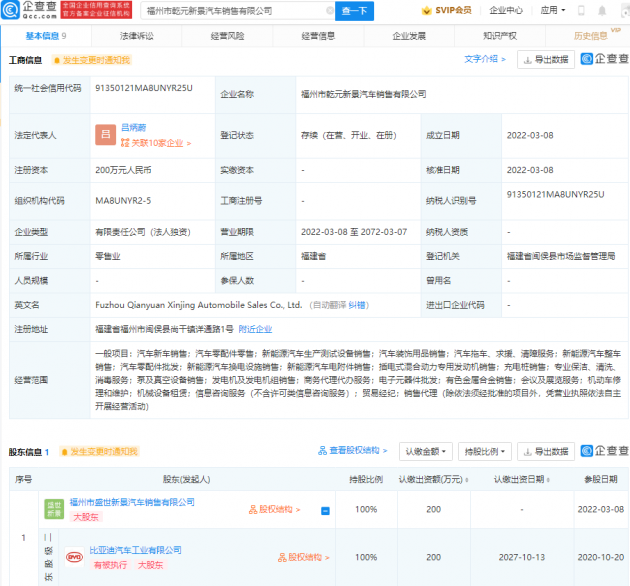This screenshot has height=586, width=630.
Task: Switch to 企业发展 tab
Action: (409, 36)
